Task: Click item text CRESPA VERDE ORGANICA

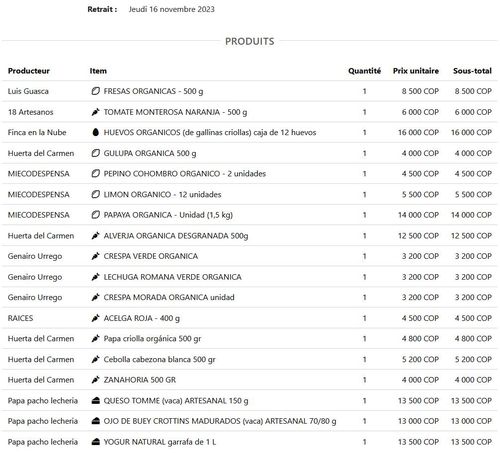Action: 151,256
